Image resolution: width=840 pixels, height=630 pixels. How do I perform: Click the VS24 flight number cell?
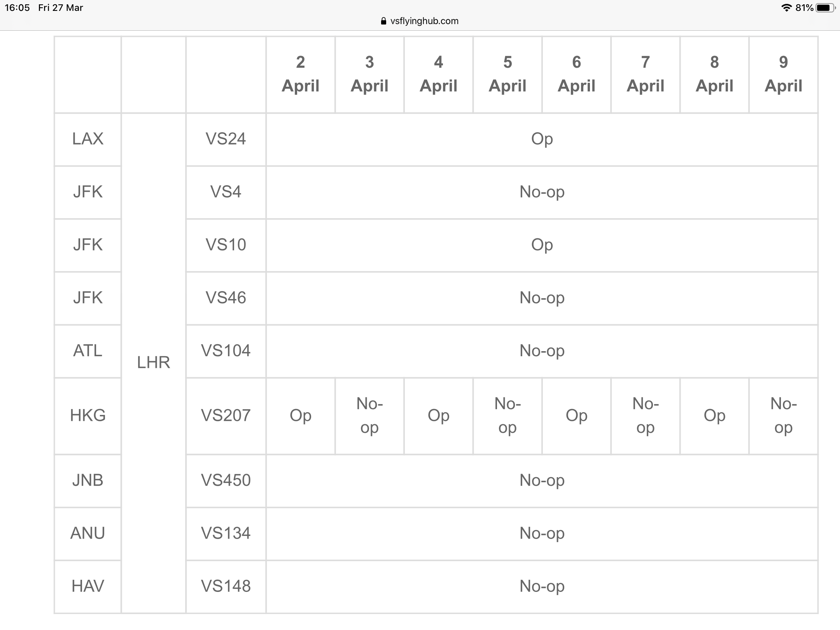(x=226, y=139)
